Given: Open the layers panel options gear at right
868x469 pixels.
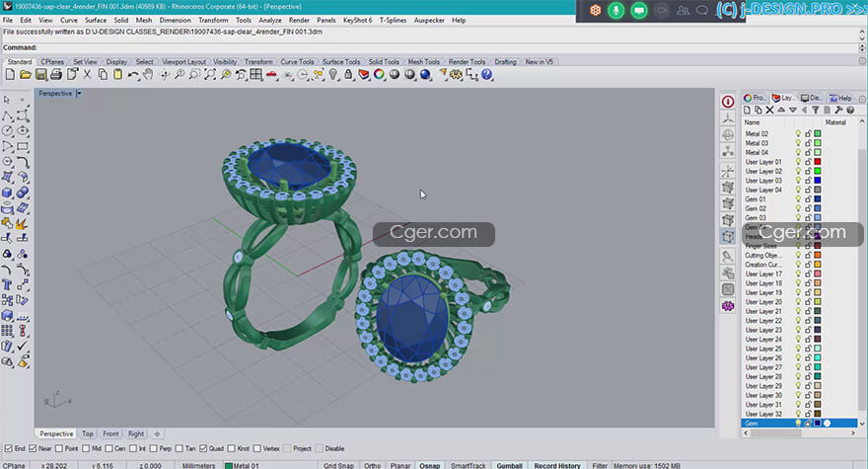Looking at the screenshot, I should [862, 98].
